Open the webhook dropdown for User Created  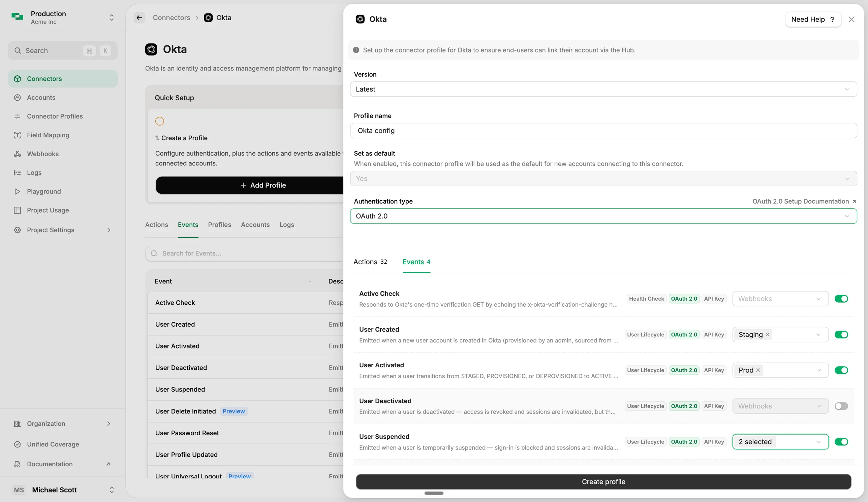(780, 335)
